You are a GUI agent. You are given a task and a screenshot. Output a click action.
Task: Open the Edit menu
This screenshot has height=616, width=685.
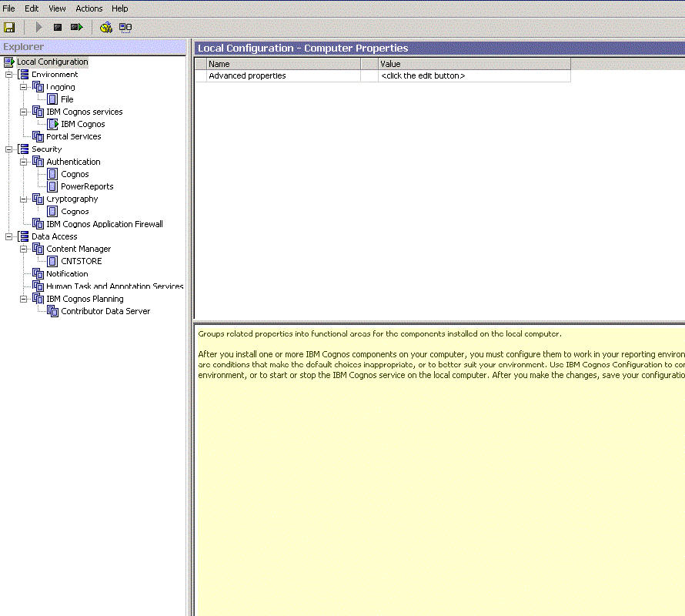(x=32, y=8)
